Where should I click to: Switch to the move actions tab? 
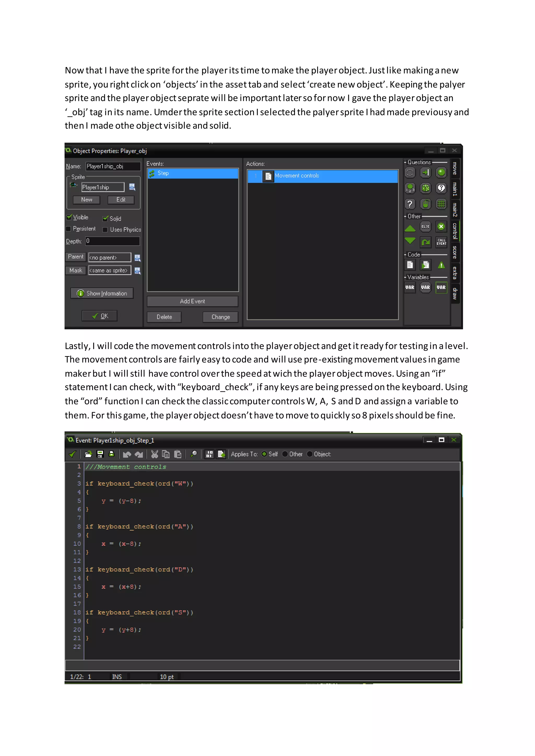pyautogui.click(x=455, y=169)
